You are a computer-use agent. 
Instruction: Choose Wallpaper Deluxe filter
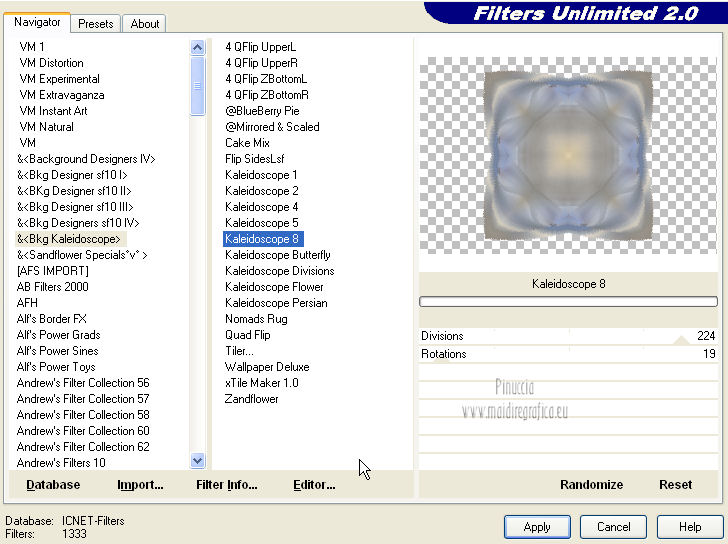(x=266, y=367)
